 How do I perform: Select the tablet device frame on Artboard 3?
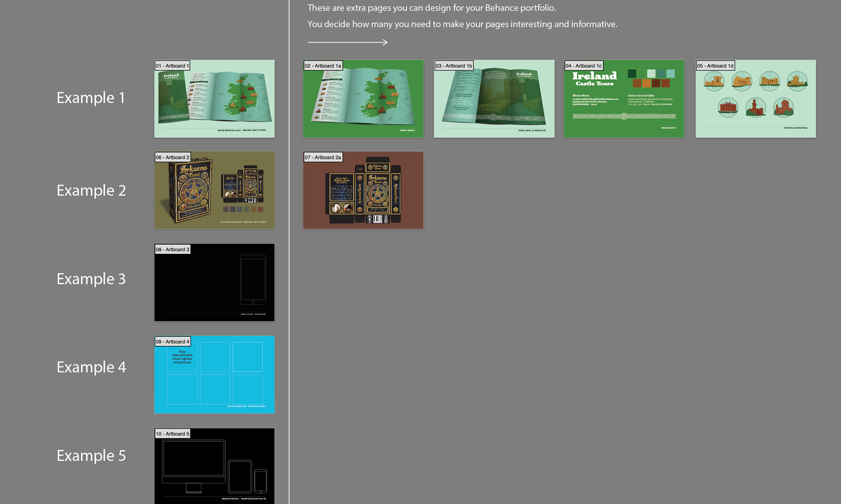point(253,280)
